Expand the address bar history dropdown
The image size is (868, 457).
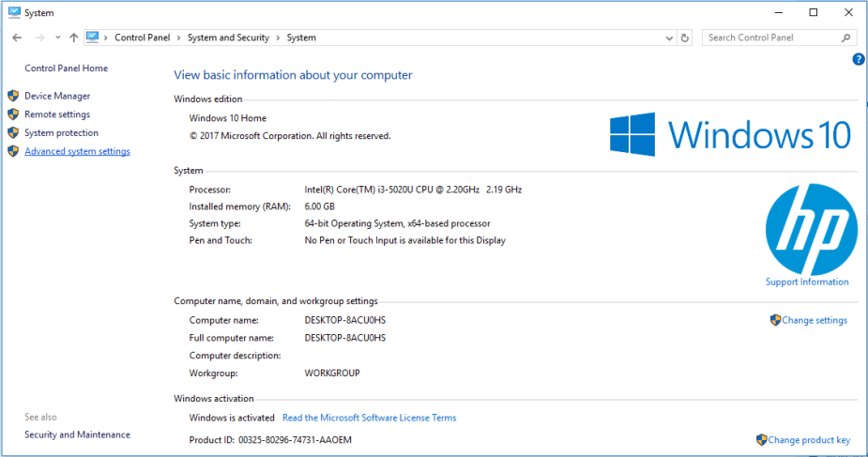668,38
